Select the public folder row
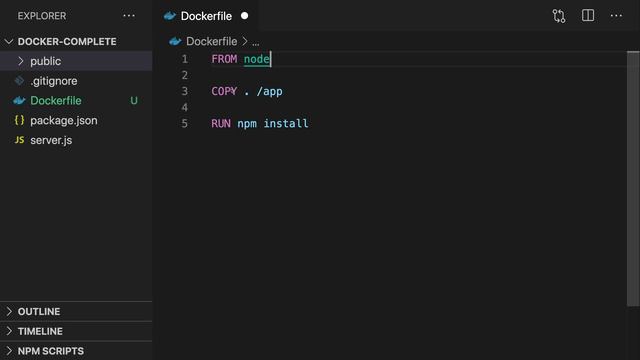This screenshot has width=640, height=360. pos(76,61)
